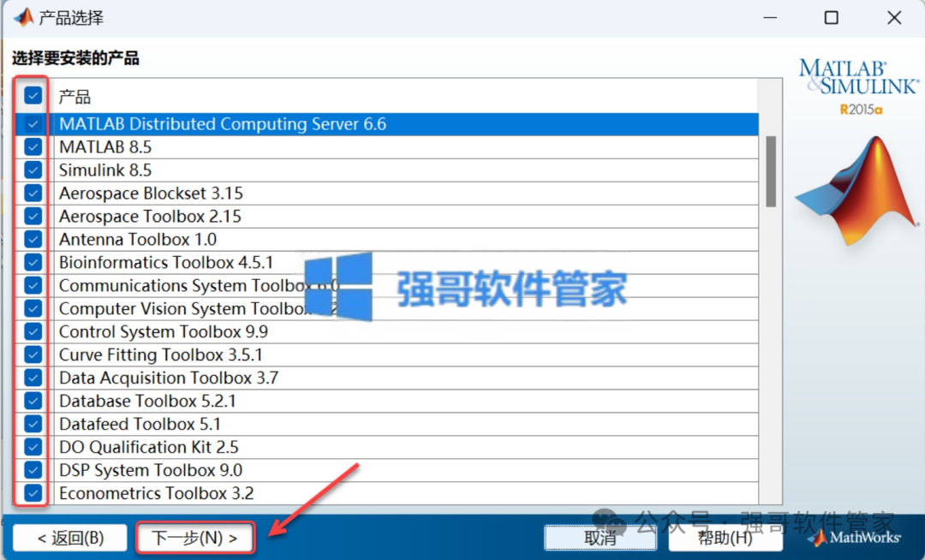Click the 产品 column header label
Viewport: 925px width, 560px height.
pyautogui.click(x=75, y=97)
